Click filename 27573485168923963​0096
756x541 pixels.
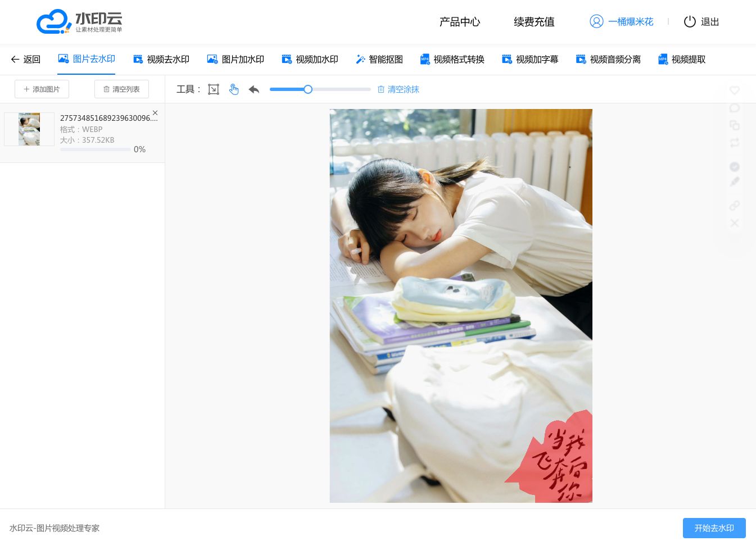109,118
